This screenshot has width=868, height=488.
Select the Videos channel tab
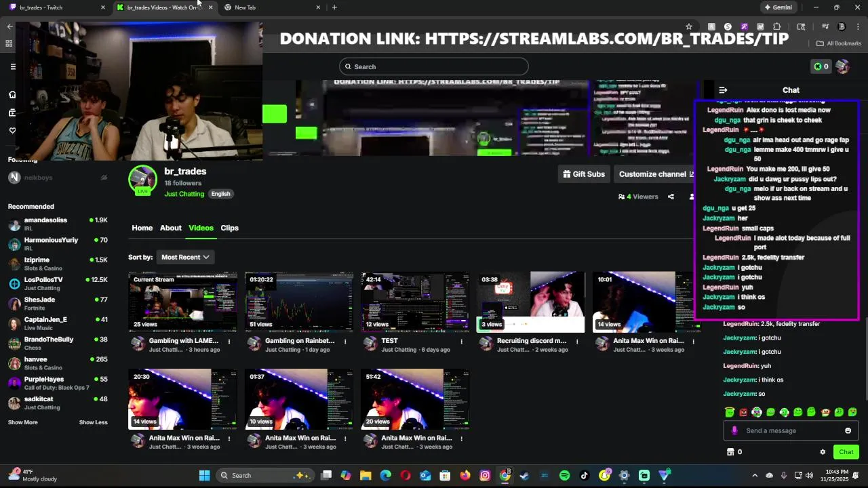pyautogui.click(x=201, y=228)
